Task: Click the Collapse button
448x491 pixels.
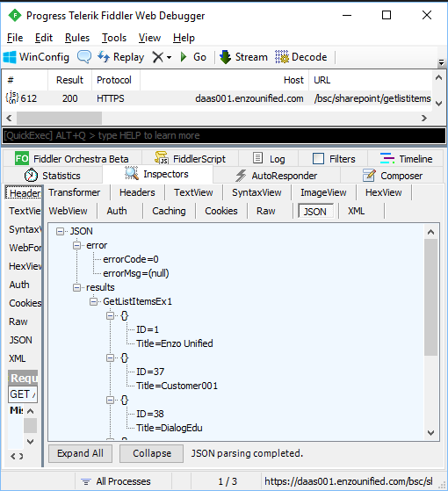Action: [x=151, y=453]
